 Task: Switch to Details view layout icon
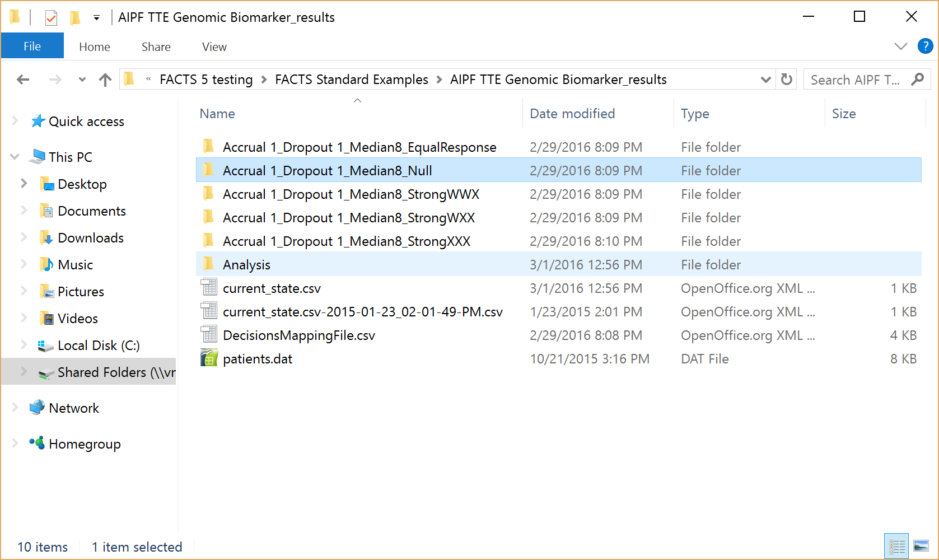(897, 546)
